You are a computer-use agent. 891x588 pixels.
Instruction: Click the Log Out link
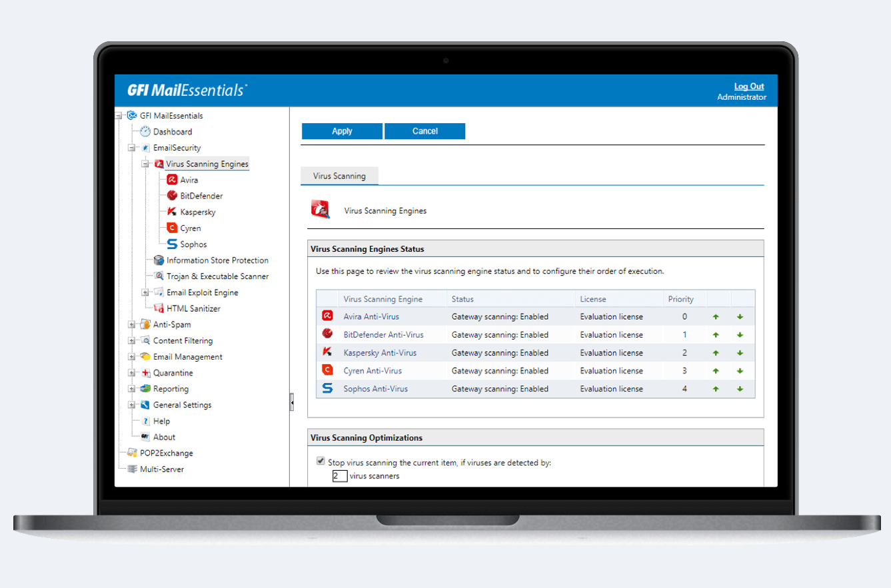point(749,87)
